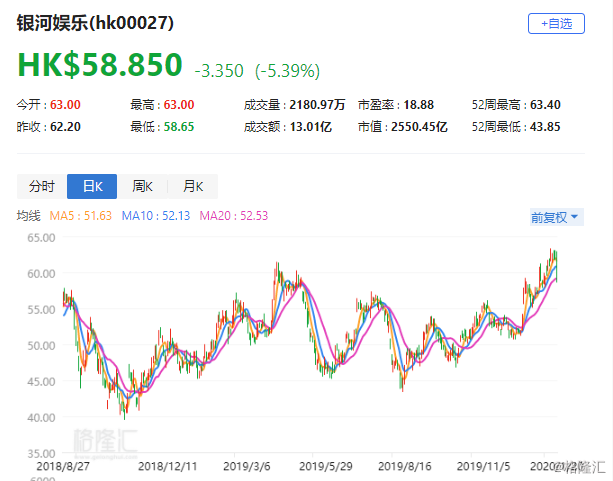
Task: Click the 60.00 y-axis label
Action: click(x=41, y=273)
